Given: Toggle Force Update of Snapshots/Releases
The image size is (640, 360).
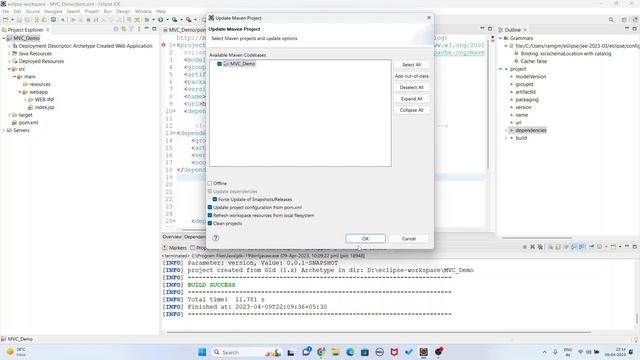Looking at the screenshot, I should tap(215, 199).
